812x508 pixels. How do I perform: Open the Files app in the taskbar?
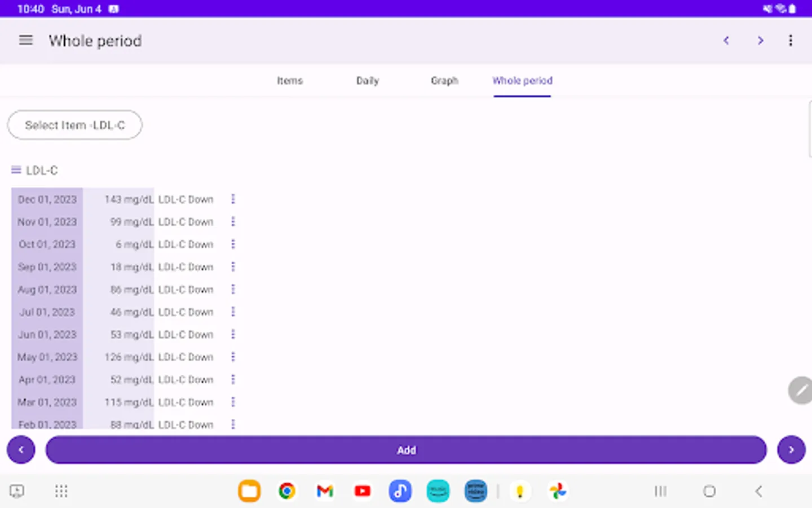tap(249, 491)
